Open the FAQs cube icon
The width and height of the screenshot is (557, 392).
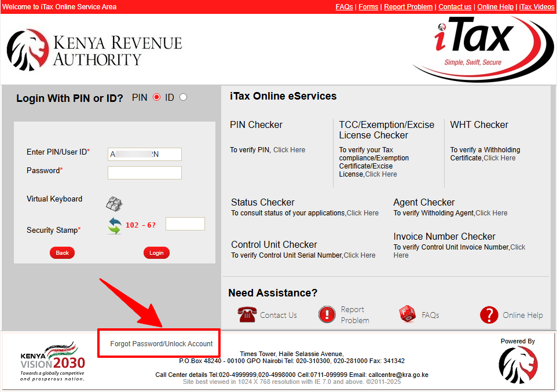[407, 314]
